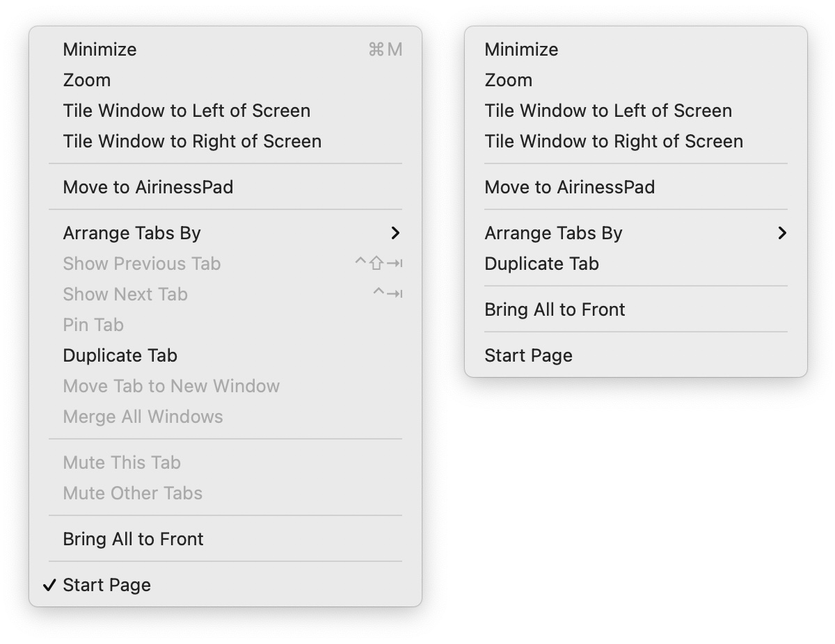Expand Arrange Tabs By chevron in left menu
This screenshot has width=835, height=644.
pos(395,233)
